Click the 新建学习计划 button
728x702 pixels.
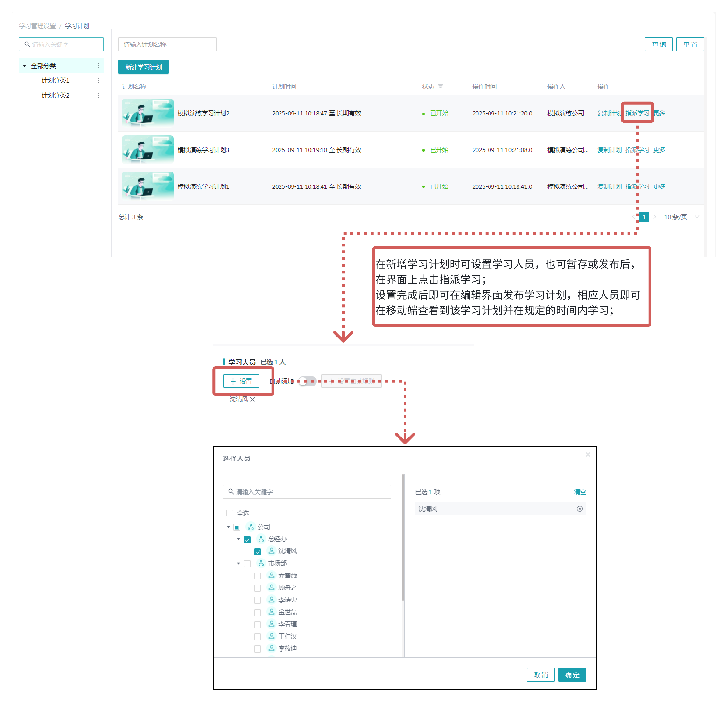(x=143, y=67)
